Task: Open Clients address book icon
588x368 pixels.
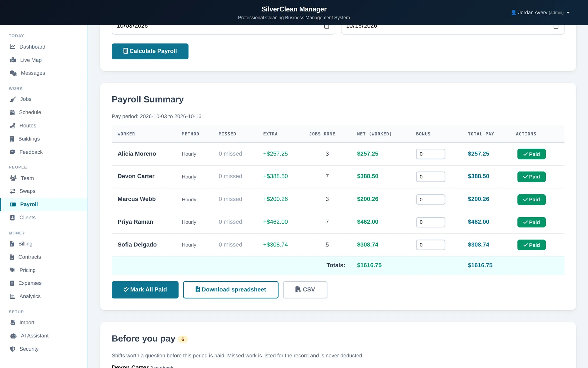Action: [13, 218]
